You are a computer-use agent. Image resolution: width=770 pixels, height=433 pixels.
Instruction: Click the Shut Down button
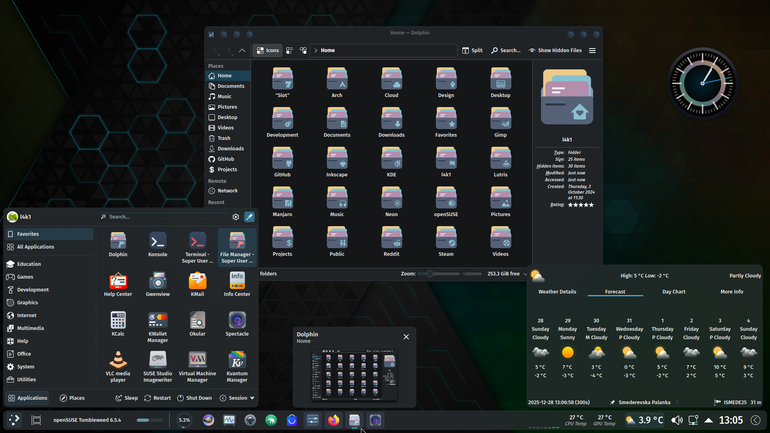tap(194, 398)
